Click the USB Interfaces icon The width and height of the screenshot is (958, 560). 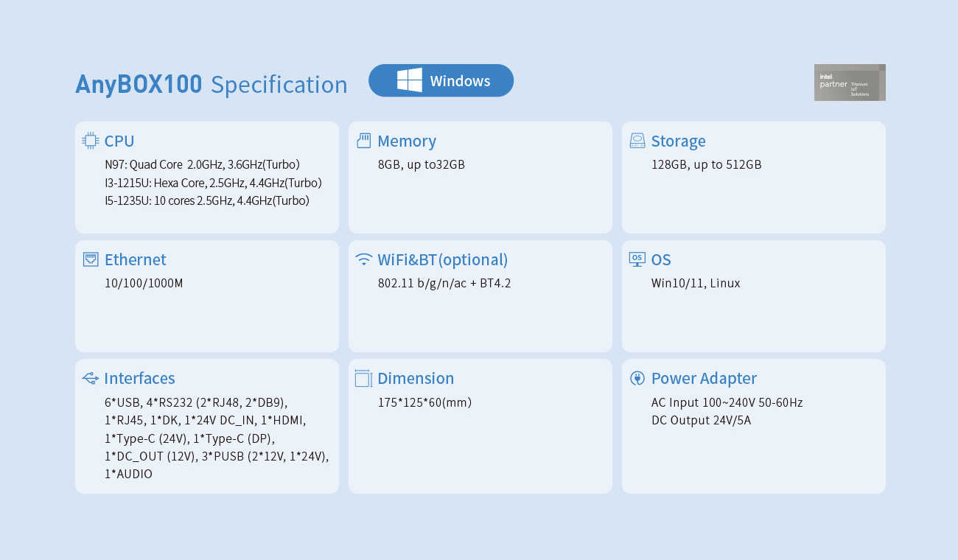pos(91,378)
